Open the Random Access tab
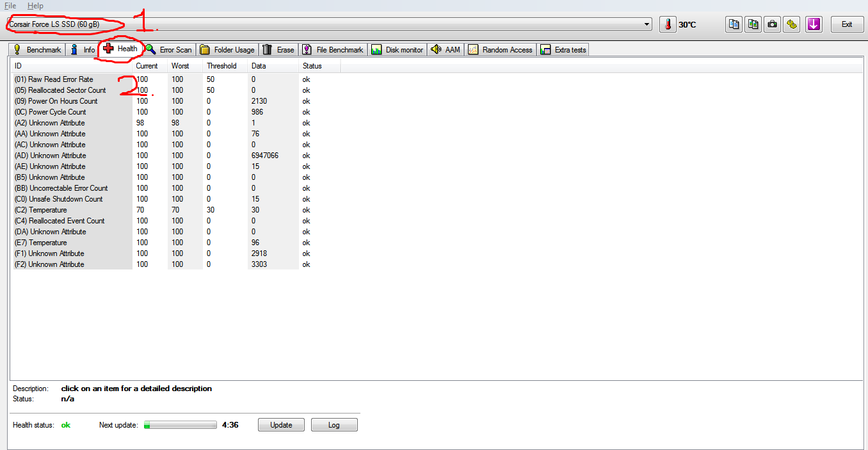This screenshot has width=868, height=450. coord(501,49)
